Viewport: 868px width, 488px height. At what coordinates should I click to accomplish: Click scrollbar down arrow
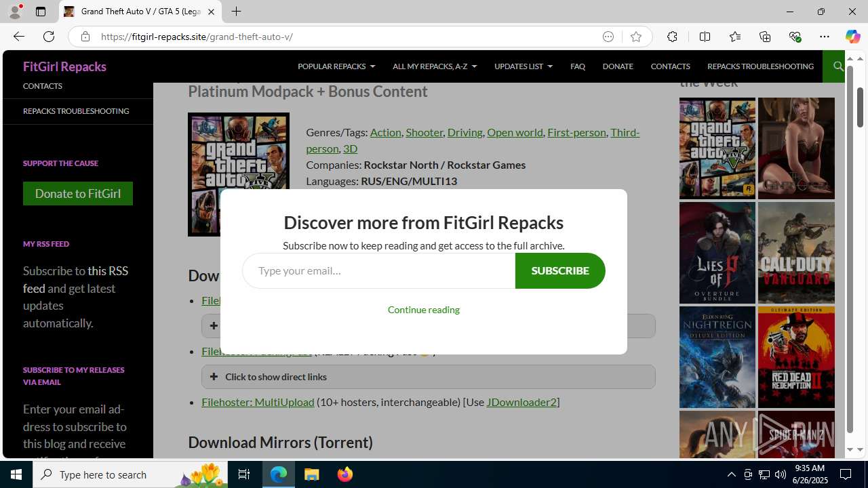860,449
